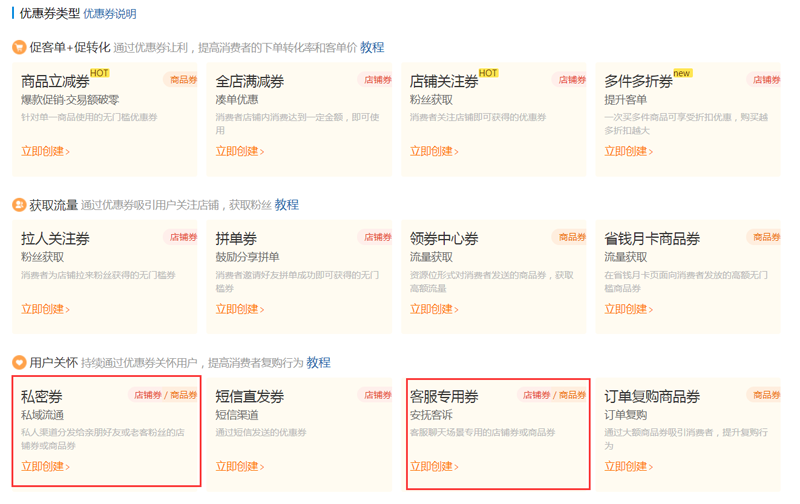This screenshot has height=504, width=800.
Task: Click the user icon beside 获取流量
Action: 19,205
